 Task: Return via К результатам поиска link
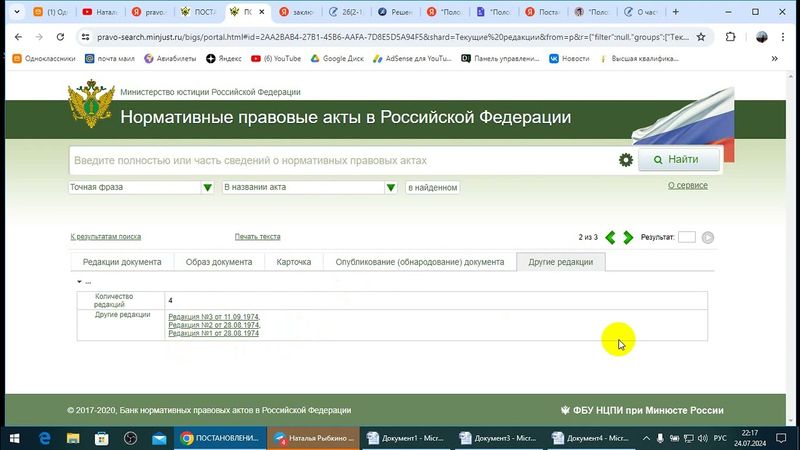click(106, 237)
